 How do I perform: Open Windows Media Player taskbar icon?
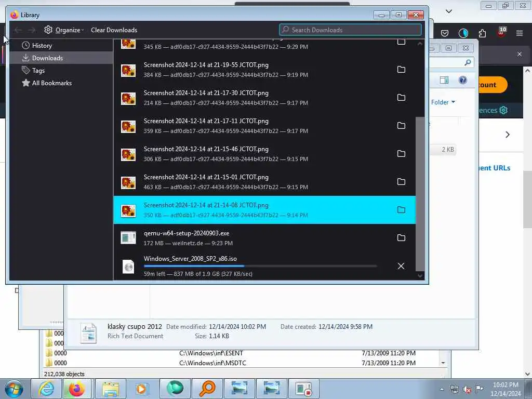click(142, 389)
